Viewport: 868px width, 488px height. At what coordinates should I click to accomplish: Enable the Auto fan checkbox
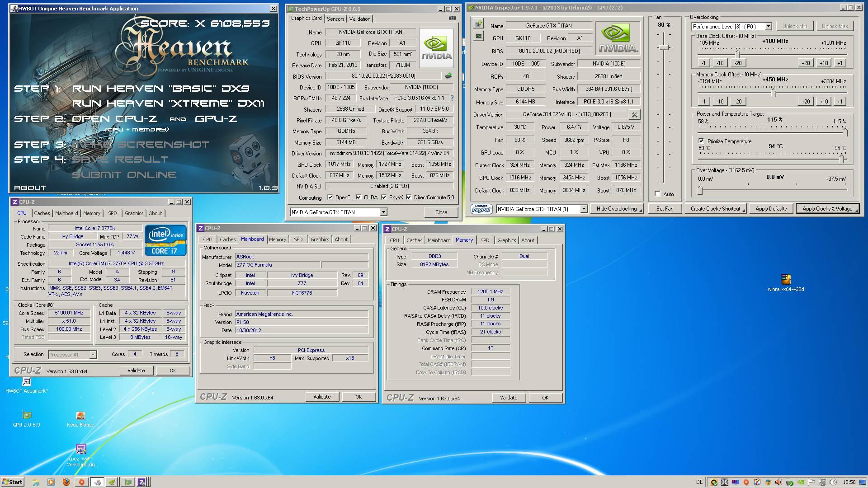657,194
